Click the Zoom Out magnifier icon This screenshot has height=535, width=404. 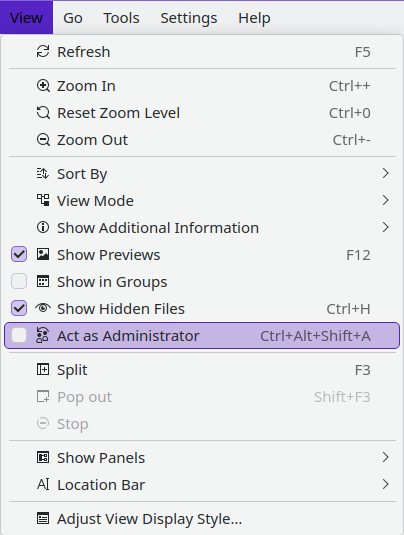pyautogui.click(x=43, y=140)
